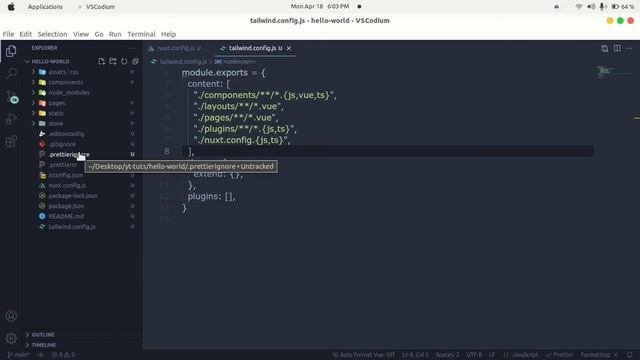Click the microphone icon in system tray
640x360 pixels.
pos(602,7)
